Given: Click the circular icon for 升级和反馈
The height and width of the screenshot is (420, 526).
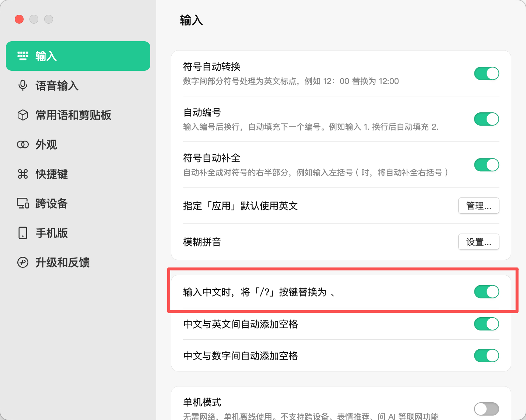Looking at the screenshot, I should (23, 262).
